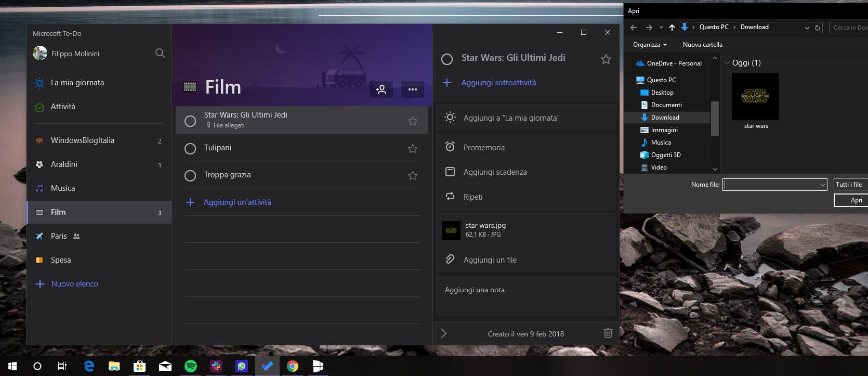Open search in Microsoft To-Do
The width and height of the screenshot is (868, 376).
coord(160,53)
